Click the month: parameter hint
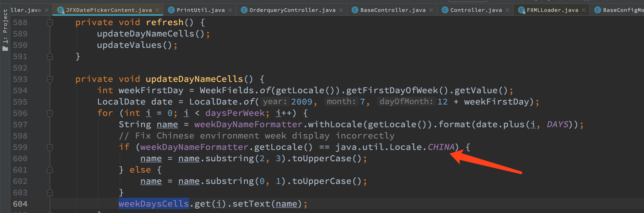This screenshot has height=213, width=644. (341, 101)
